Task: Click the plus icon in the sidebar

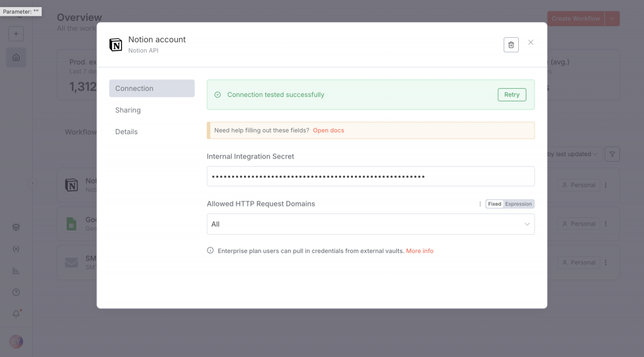Action: pos(16,33)
